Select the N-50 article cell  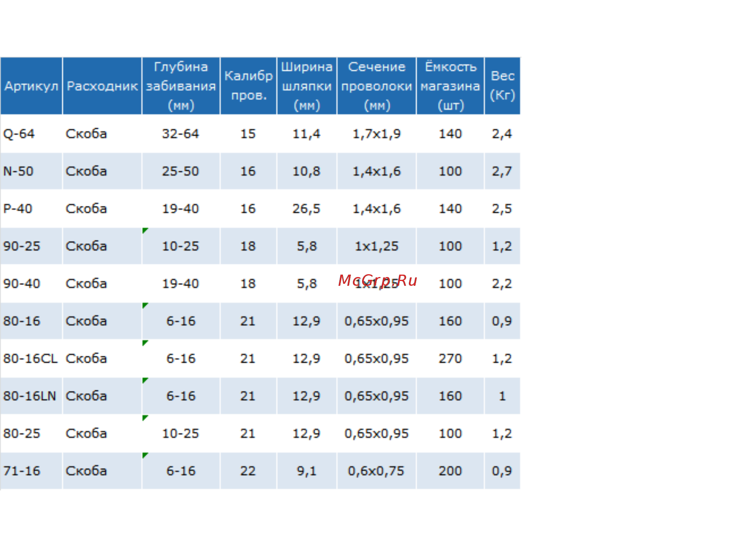[x=31, y=171]
